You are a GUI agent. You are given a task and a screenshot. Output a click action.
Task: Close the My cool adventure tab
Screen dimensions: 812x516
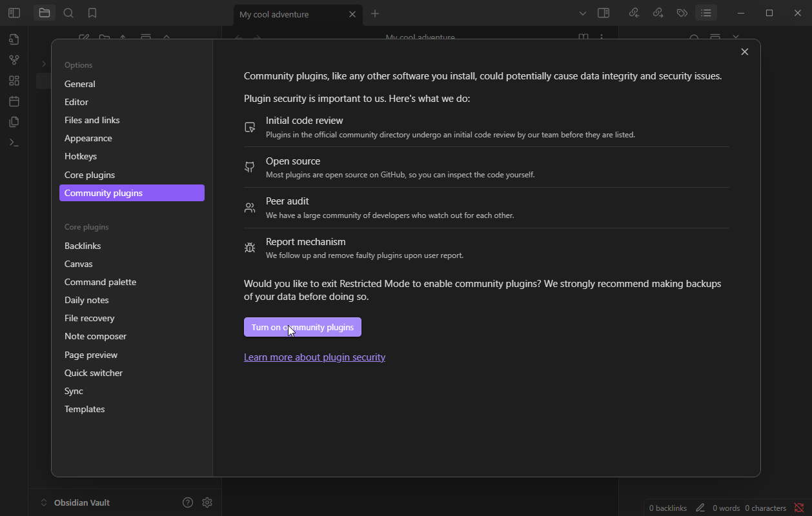[352, 14]
